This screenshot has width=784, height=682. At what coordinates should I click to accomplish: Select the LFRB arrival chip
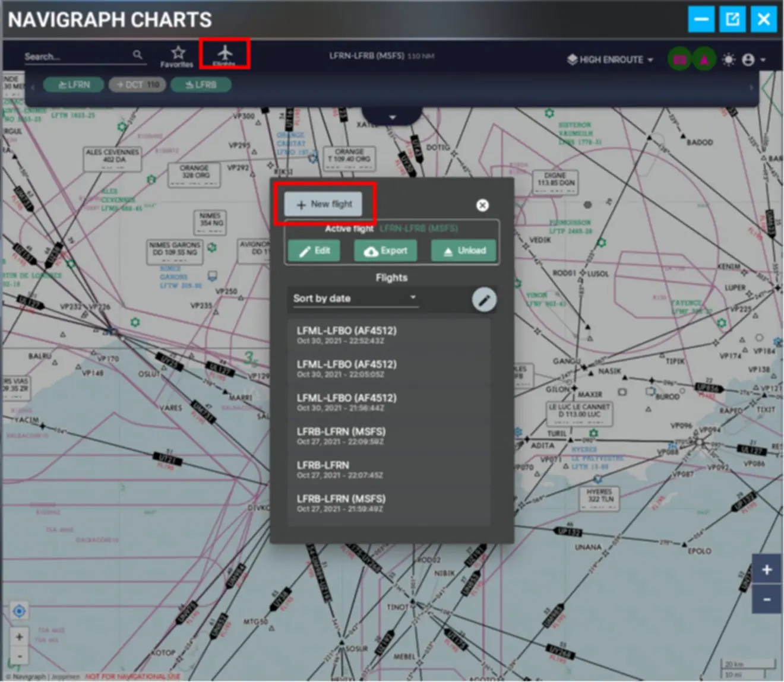coord(201,85)
